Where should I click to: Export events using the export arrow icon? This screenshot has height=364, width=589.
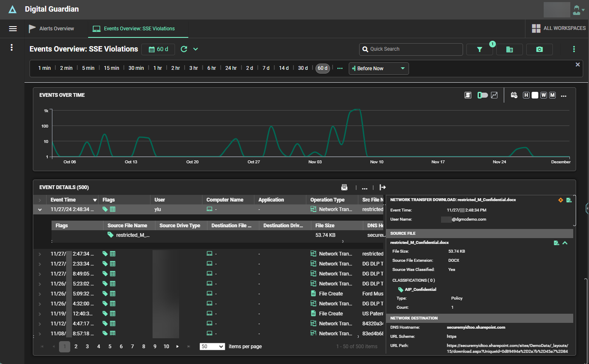(x=382, y=187)
